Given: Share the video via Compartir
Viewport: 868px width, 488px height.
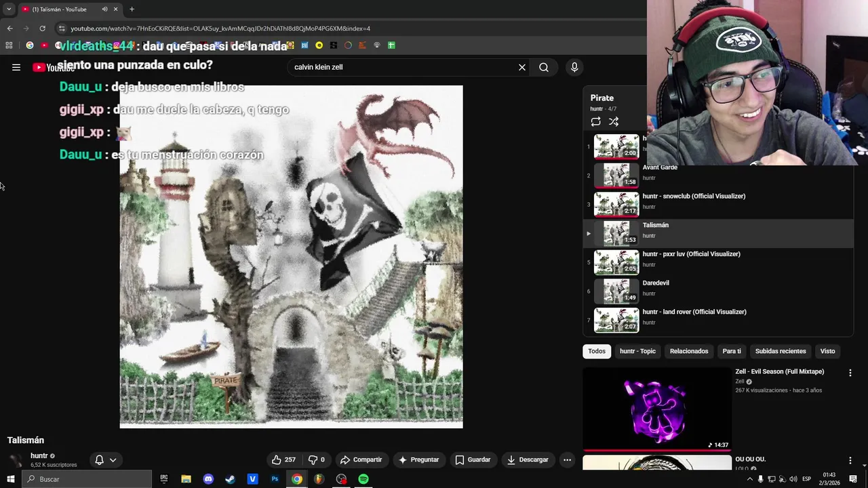Looking at the screenshot, I should [361, 460].
